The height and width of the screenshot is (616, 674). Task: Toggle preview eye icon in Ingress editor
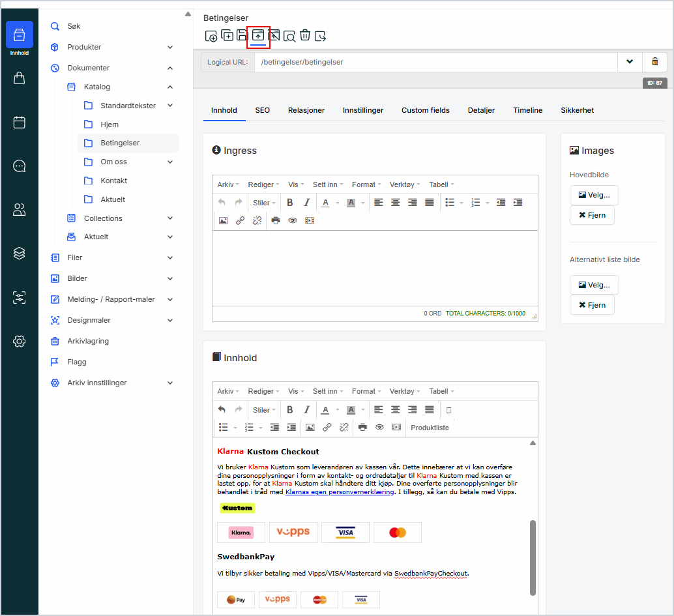pos(293,220)
